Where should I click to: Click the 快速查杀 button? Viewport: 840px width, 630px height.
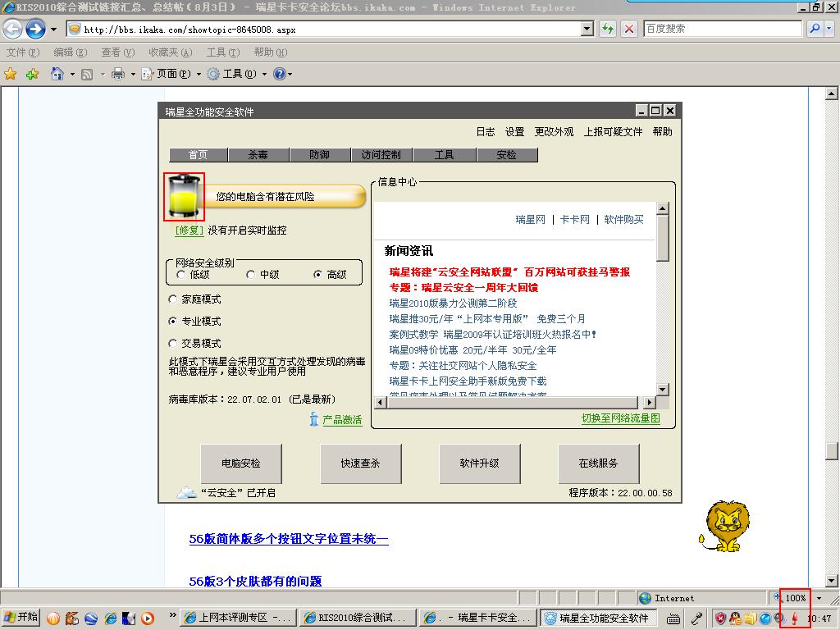[361, 463]
